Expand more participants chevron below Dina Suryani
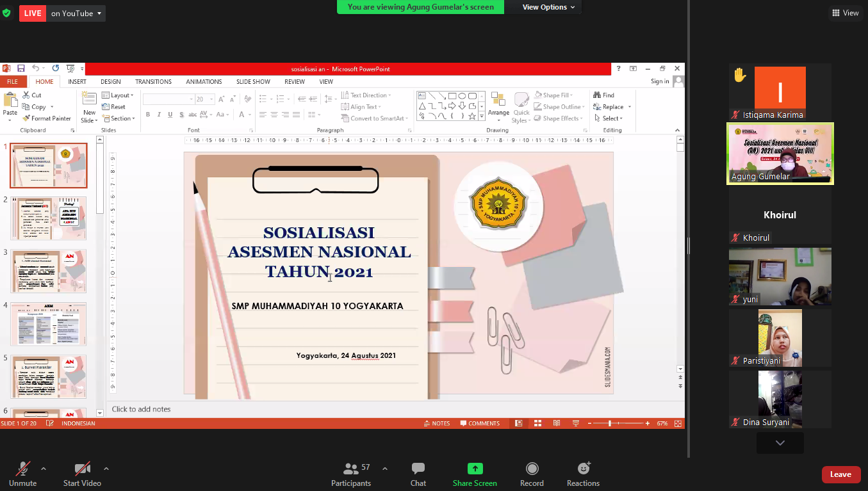Viewport: 868px width, 491px height. click(x=780, y=443)
